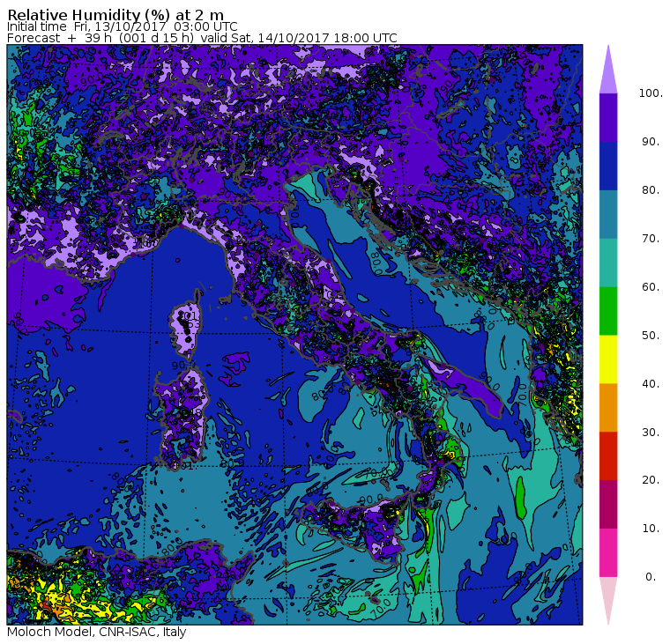Click the "100." legend value

pyautogui.click(x=651, y=93)
